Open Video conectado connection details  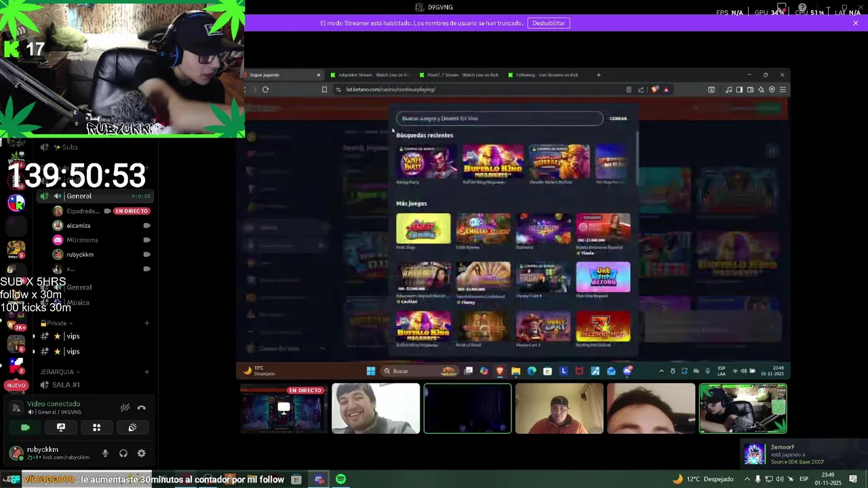(x=54, y=404)
